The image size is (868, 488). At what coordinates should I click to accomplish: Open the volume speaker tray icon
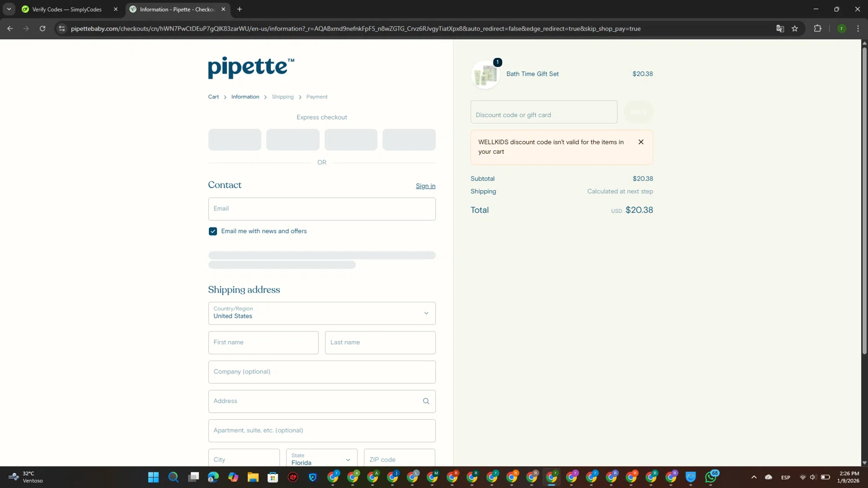(813, 477)
